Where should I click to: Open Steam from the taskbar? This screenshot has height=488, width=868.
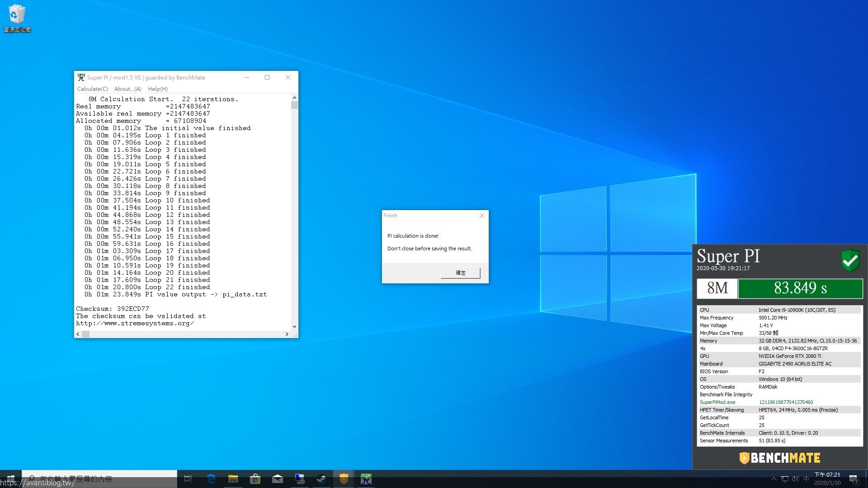pyautogui.click(x=321, y=479)
